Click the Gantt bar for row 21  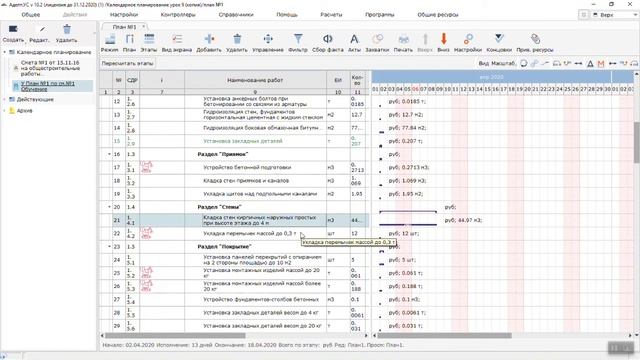408,224
